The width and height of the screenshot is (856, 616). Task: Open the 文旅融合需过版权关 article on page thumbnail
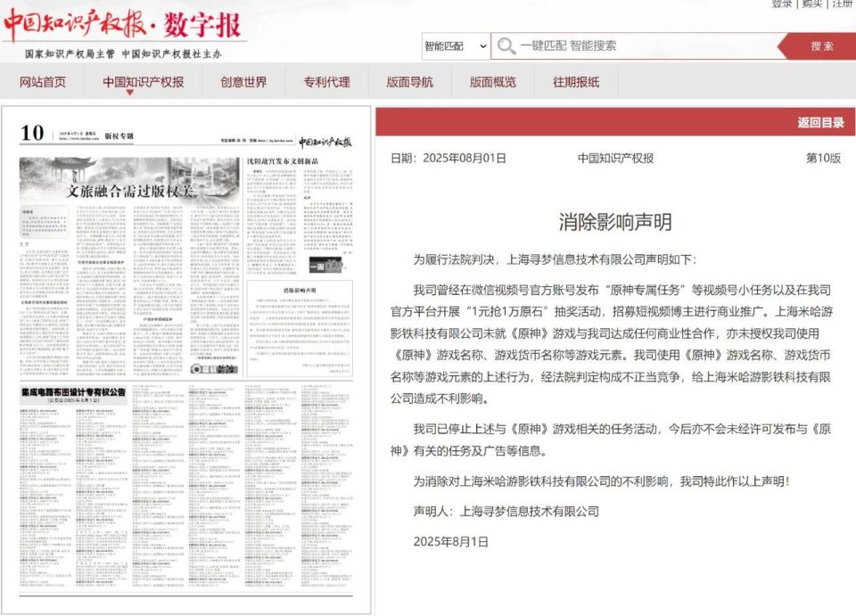(x=129, y=191)
